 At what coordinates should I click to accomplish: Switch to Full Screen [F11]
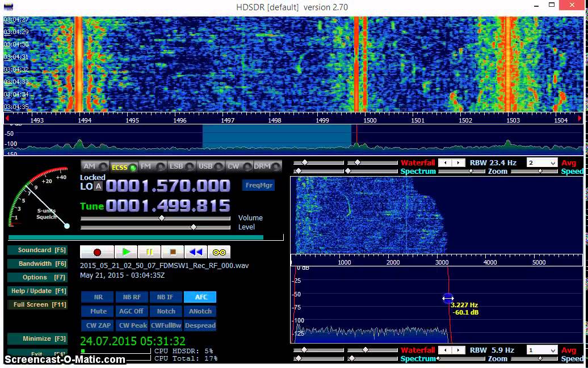coord(38,304)
